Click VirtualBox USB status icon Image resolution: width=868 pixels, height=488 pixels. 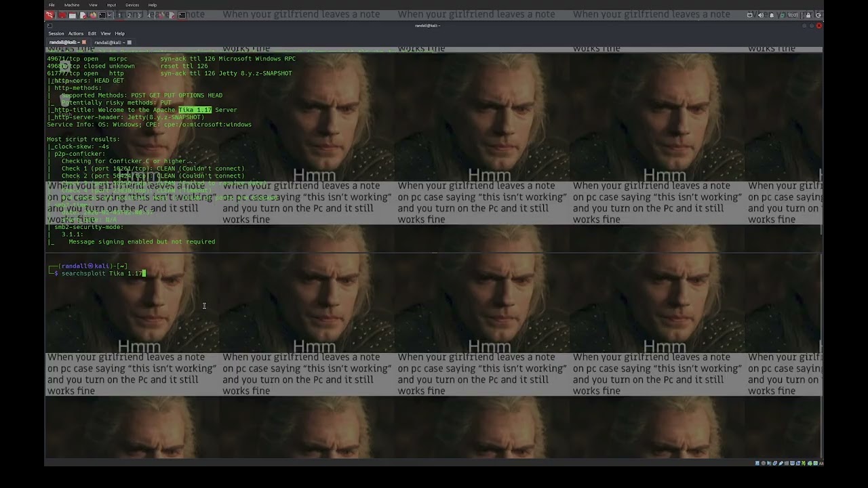click(x=781, y=463)
